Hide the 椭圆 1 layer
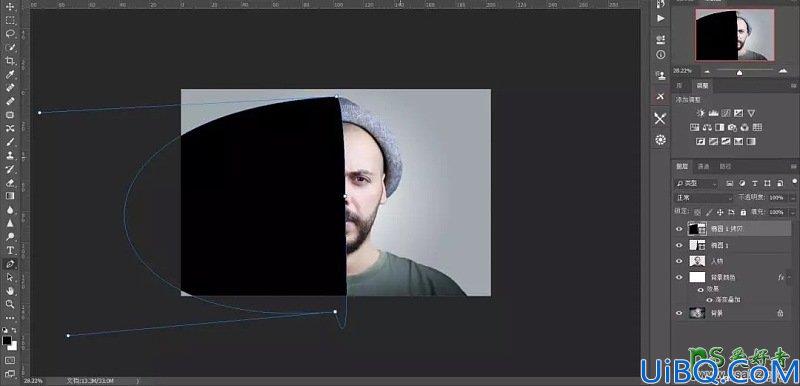The image size is (800, 386). point(679,245)
